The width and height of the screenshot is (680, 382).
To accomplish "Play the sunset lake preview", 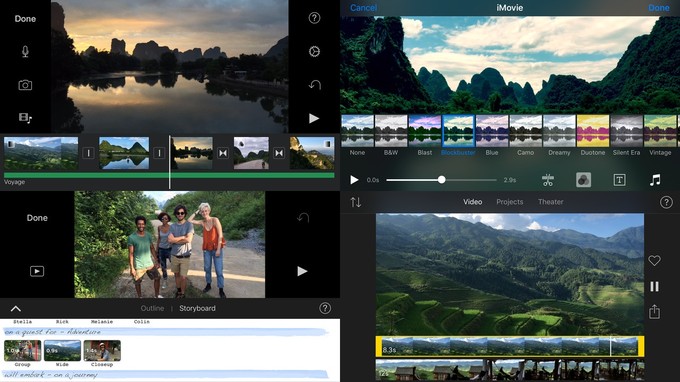I will tap(314, 118).
